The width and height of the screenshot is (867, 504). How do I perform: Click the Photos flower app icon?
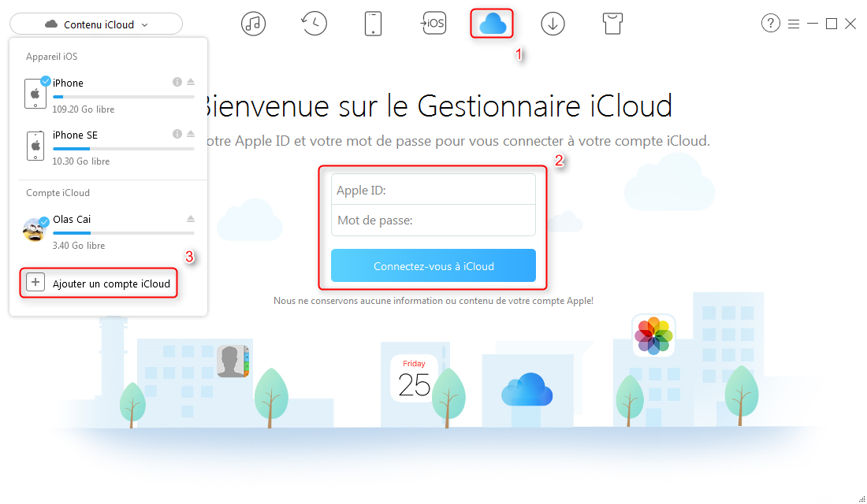(x=653, y=335)
